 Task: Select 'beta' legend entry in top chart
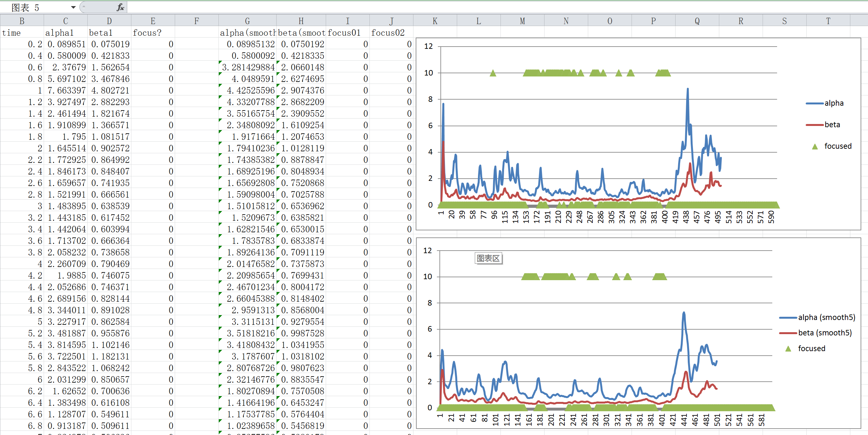[x=823, y=125]
